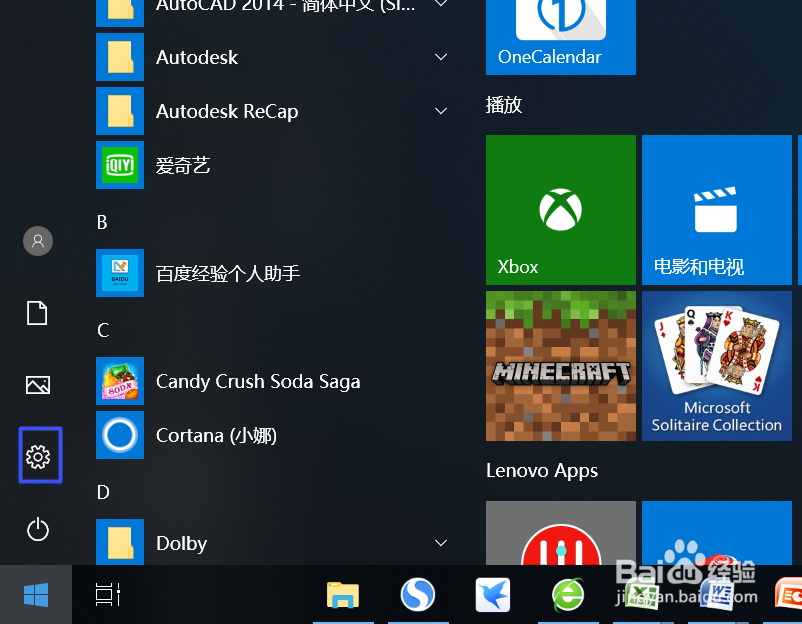This screenshot has width=802, height=624.
Task: Open Task View on taskbar
Action: 108,594
